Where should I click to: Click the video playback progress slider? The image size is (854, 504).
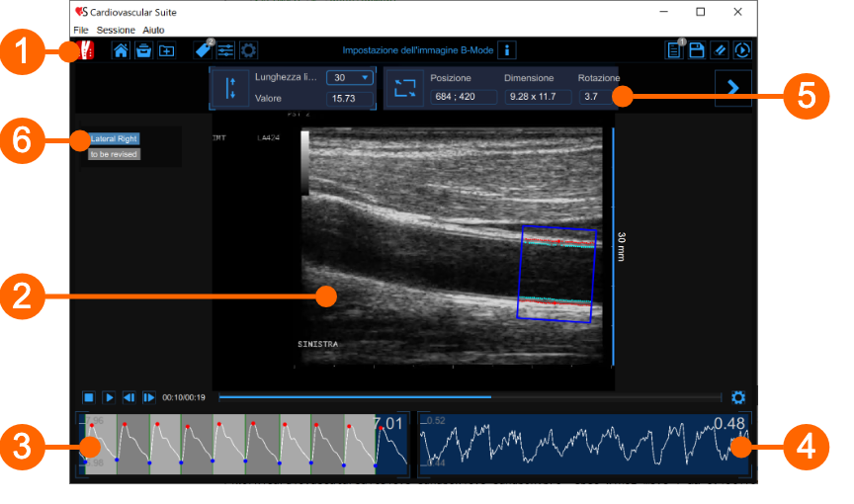pos(470,397)
